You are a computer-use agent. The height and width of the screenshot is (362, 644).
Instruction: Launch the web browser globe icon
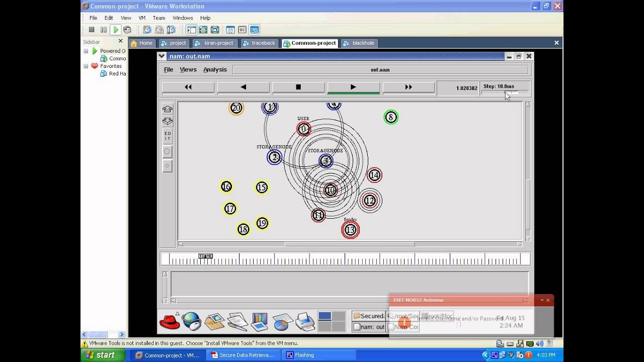(x=192, y=321)
